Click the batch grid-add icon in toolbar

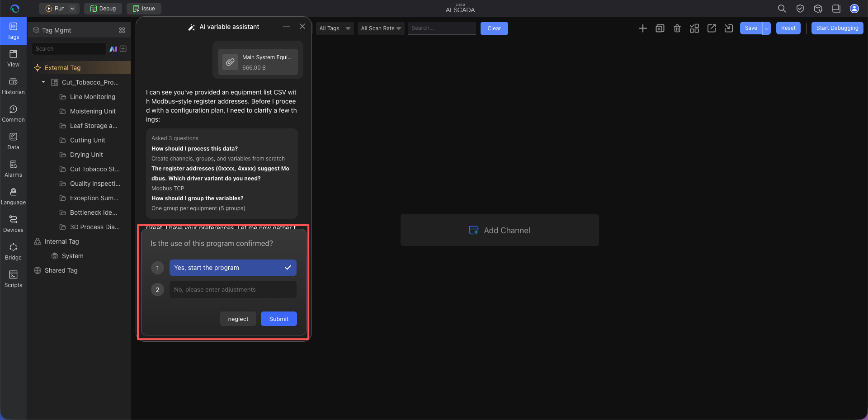pos(694,28)
